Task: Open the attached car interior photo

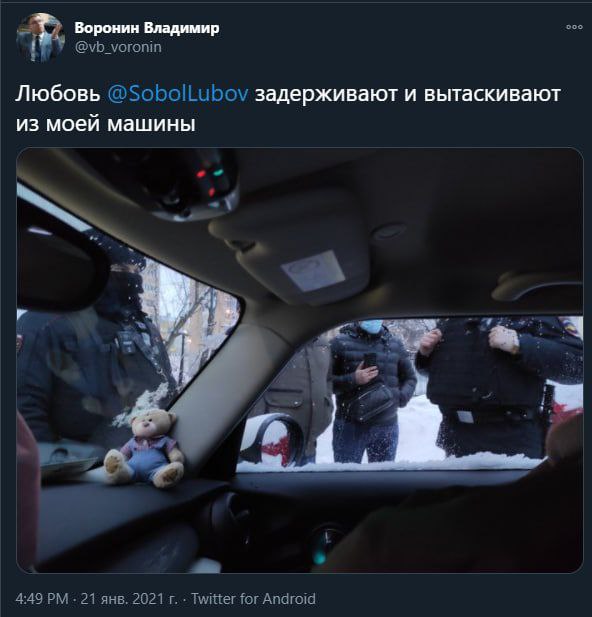Action: [x=300, y=360]
